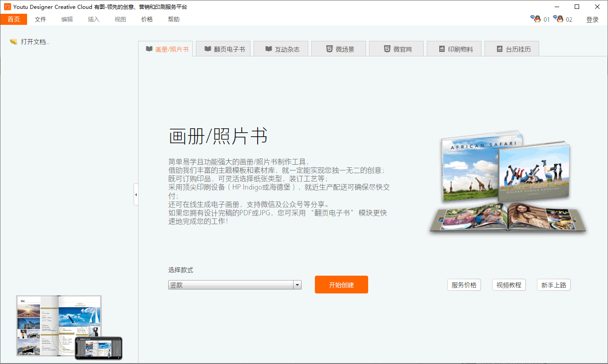Screen dimensions: 608x364
Task: Click the 竖款 style combo box field
Action: (235, 285)
